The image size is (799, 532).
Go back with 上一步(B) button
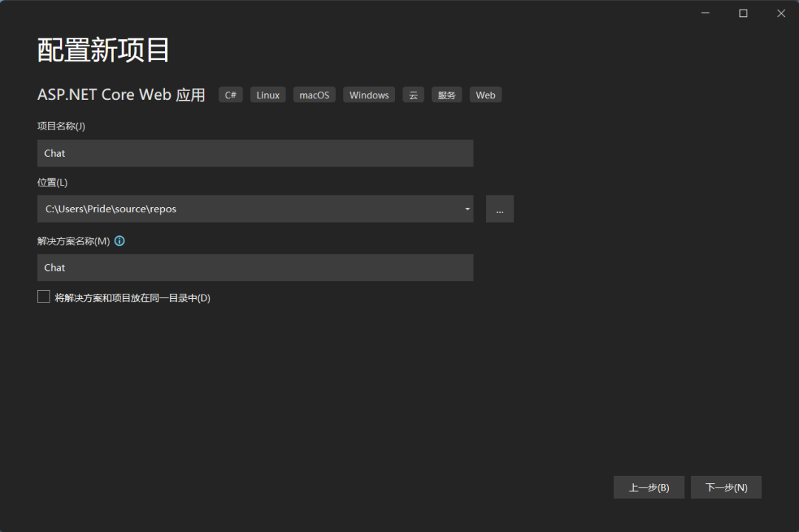[649, 487]
